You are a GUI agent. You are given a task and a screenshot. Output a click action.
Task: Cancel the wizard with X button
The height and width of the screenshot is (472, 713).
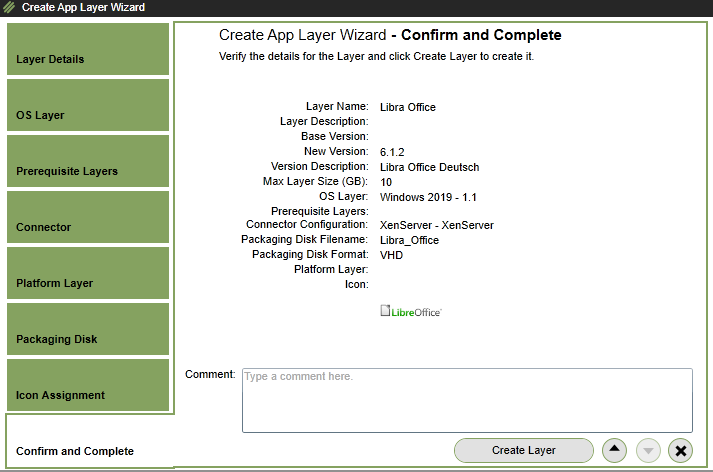(680, 450)
